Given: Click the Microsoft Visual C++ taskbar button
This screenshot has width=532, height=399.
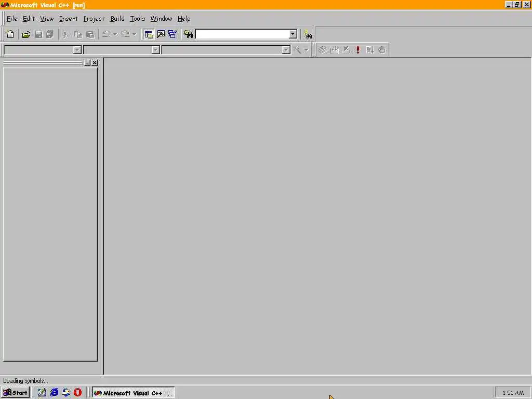Looking at the screenshot, I should pos(134,393).
